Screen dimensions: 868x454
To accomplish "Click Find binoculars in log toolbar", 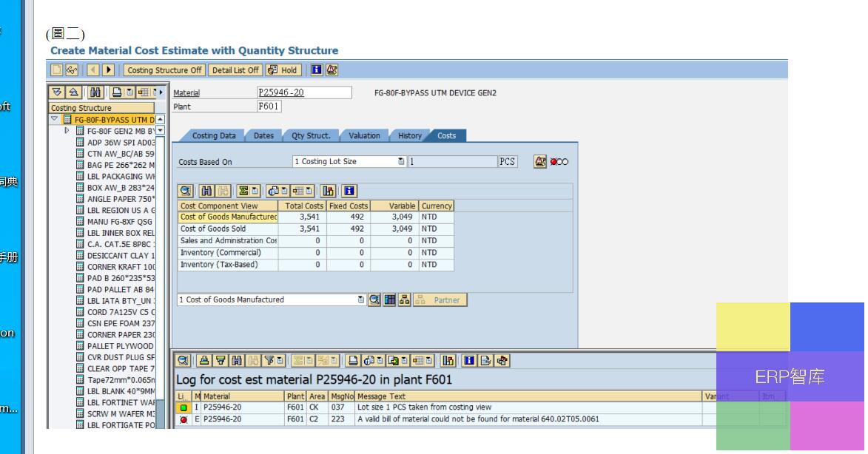I will (237, 361).
